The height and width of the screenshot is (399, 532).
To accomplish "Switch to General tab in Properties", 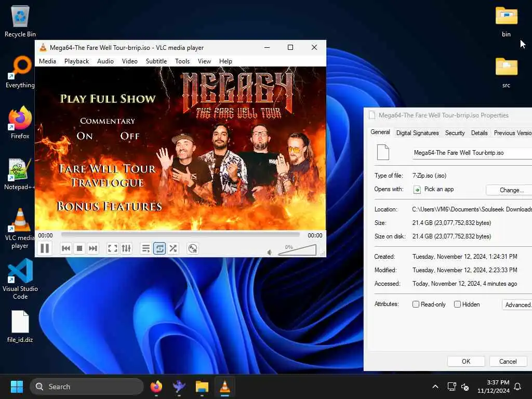I will (380, 132).
